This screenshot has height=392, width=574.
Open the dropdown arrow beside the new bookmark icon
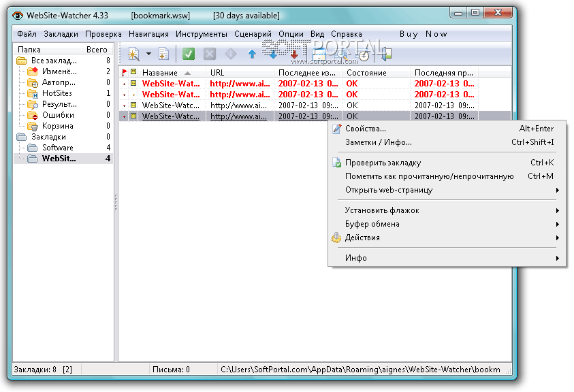[148, 54]
